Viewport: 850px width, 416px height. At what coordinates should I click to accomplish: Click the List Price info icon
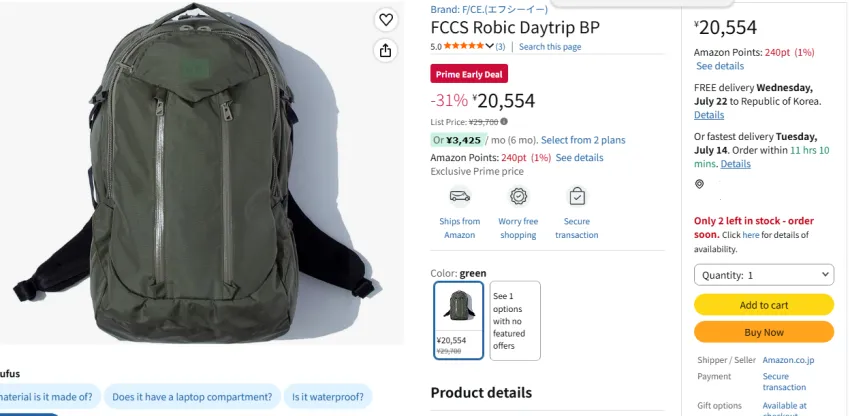504,121
